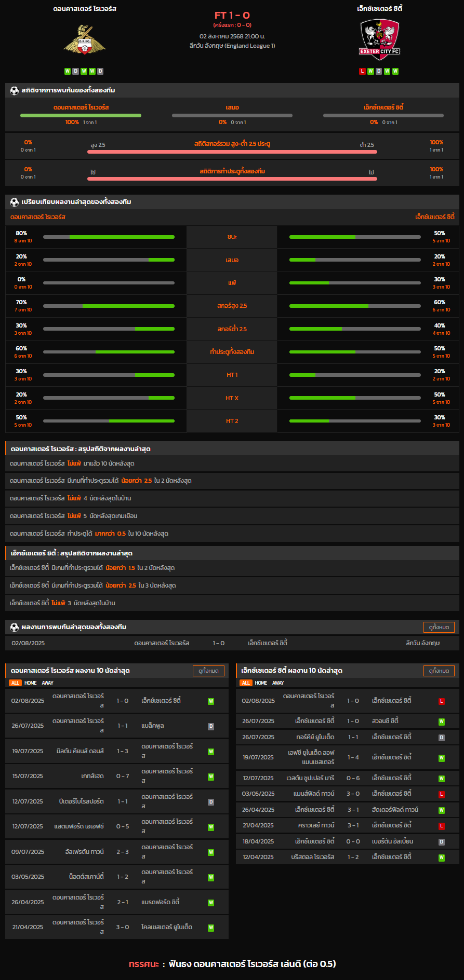Click the red both-teams-to-score stat bar
Viewport: 464px width, 980px height.
point(232,179)
